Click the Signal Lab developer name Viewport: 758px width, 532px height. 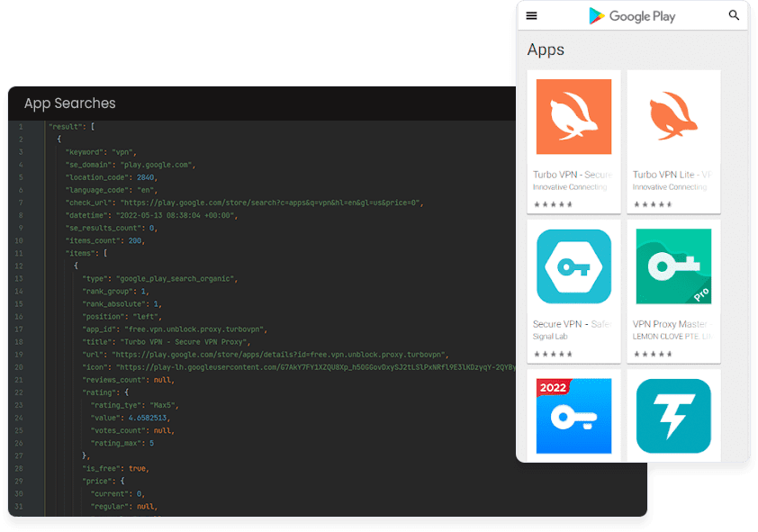[550, 337]
